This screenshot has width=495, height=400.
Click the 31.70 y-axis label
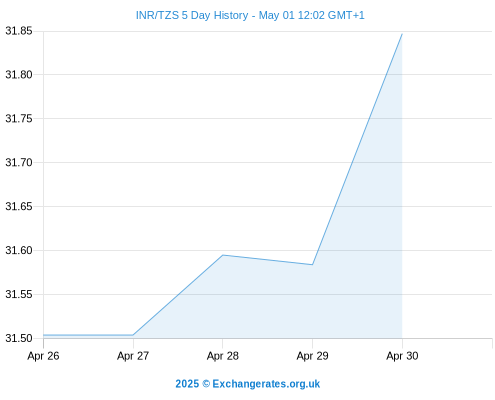(x=19, y=163)
